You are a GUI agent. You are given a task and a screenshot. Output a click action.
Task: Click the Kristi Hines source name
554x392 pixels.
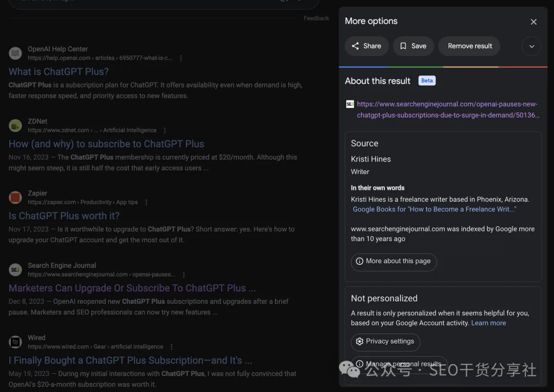(x=371, y=160)
